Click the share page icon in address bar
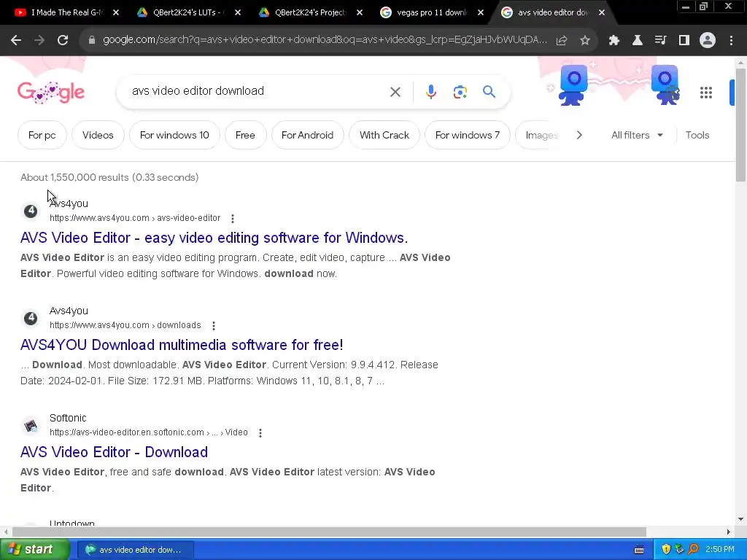The image size is (747, 560). tap(562, 41)
